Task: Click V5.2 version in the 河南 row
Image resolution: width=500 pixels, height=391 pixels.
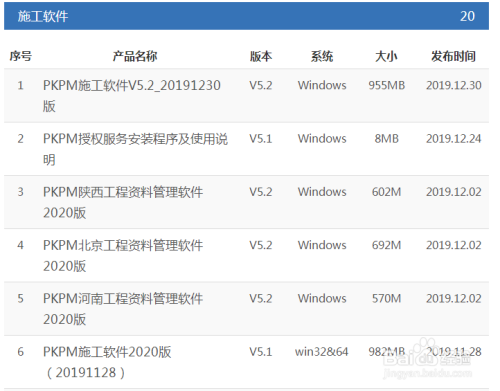Action: (261, 298)
